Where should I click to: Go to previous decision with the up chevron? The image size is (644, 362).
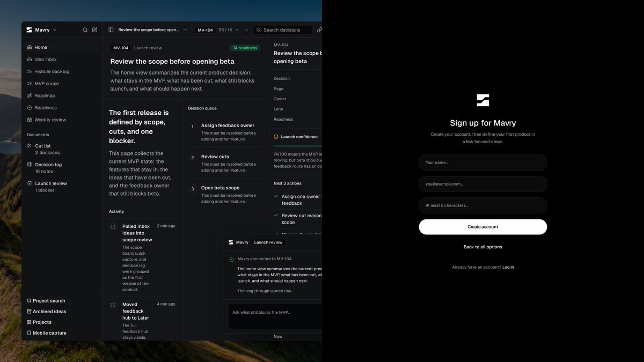click(237, 30)
